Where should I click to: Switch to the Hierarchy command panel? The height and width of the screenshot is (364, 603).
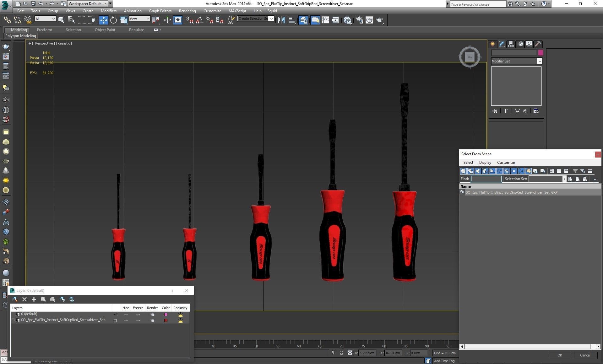[x=511, y=44]
